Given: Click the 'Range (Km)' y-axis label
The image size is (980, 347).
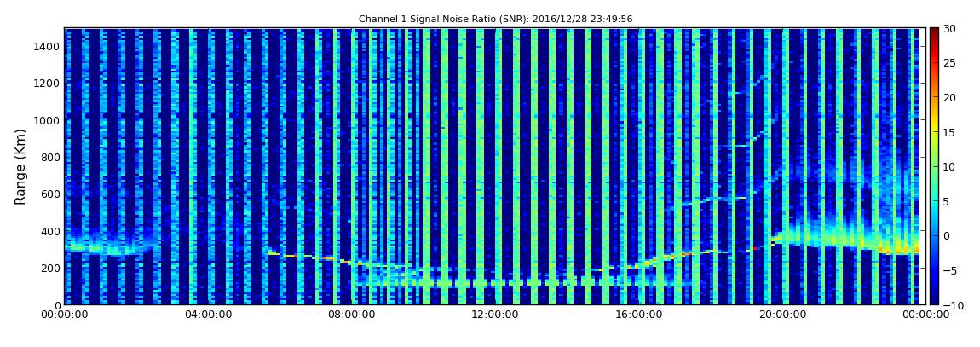Looking at the screenshot, I should coord(20,166).
